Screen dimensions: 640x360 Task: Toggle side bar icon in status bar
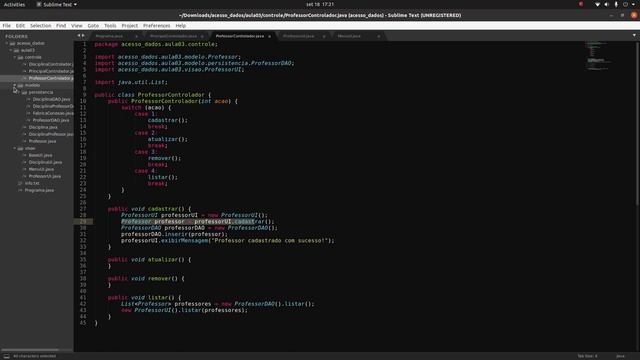point(7,356)
